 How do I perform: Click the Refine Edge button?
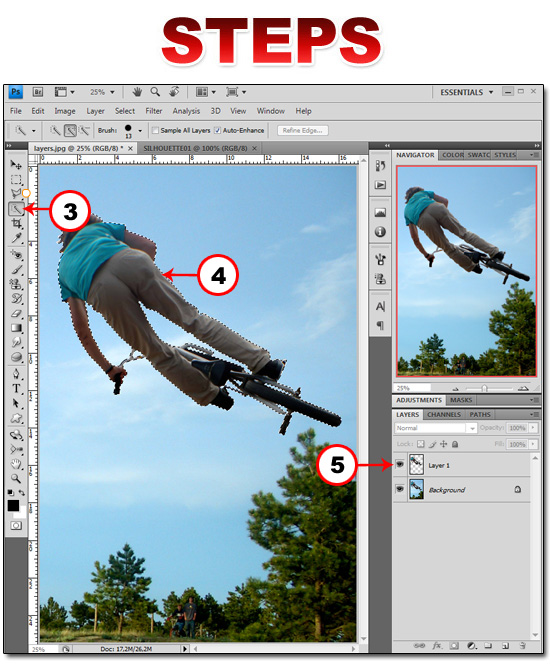[302, 131]
